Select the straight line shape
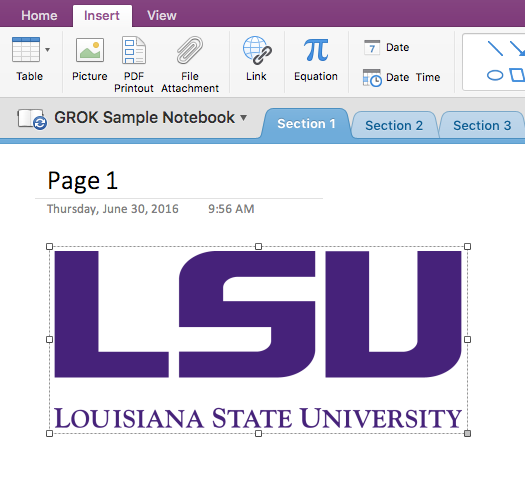525x485 pixels. (495, 48)
